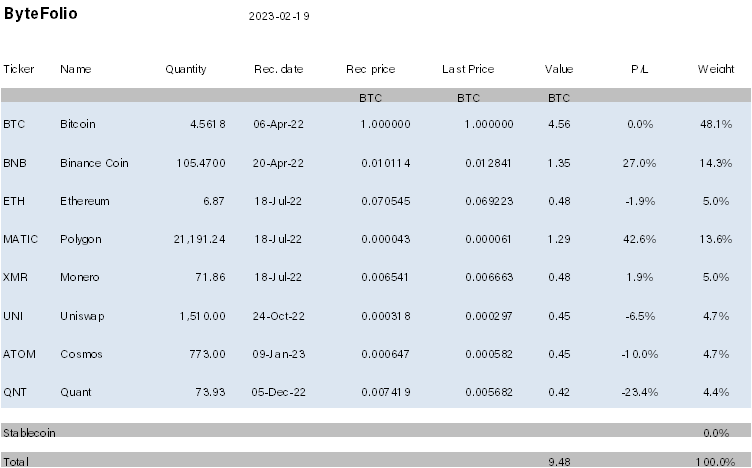Select the BTC ticker cell
Screen dimensions: 752x468
14,124
